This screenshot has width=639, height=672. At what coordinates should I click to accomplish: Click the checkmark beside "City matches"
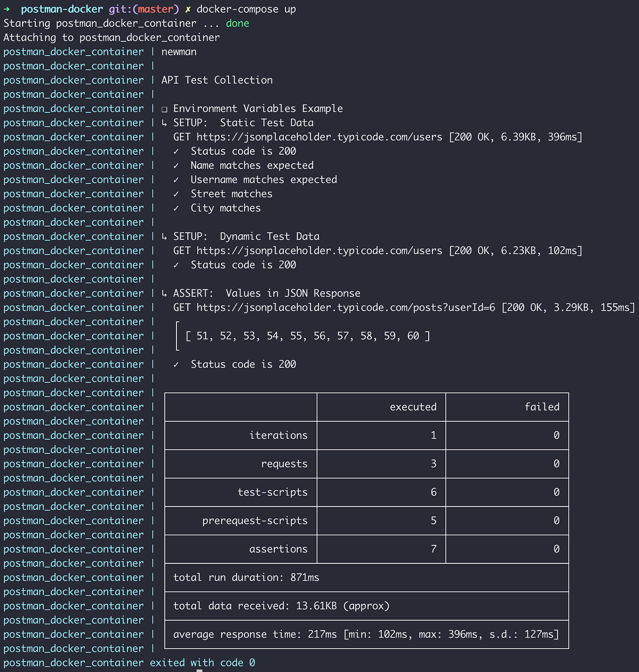(176, 208)
